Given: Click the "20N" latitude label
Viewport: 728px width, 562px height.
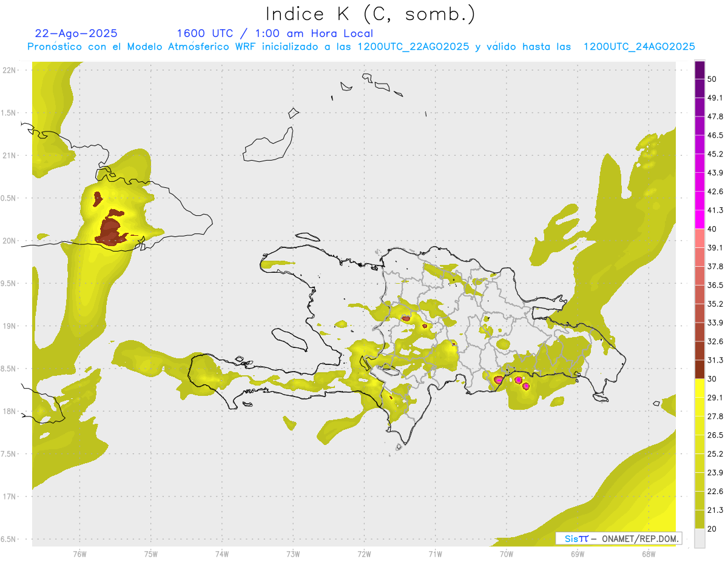Looking at the screenshot, I should click(9, 241).
